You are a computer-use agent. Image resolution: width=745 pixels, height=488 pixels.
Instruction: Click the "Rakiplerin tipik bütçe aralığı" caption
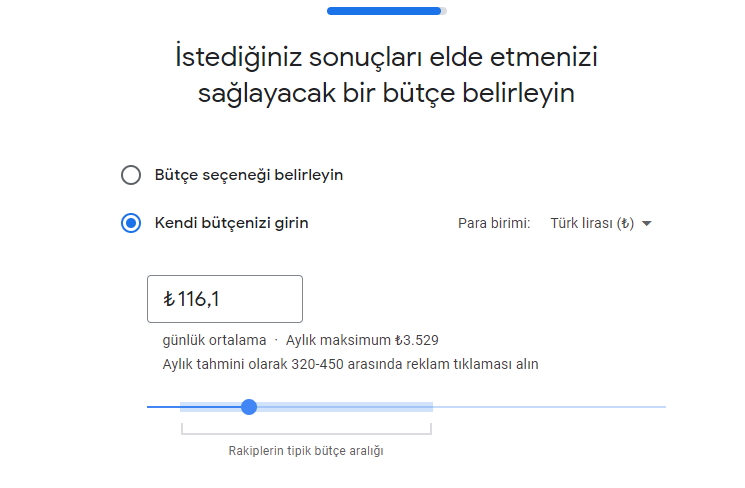coord(306,451)
